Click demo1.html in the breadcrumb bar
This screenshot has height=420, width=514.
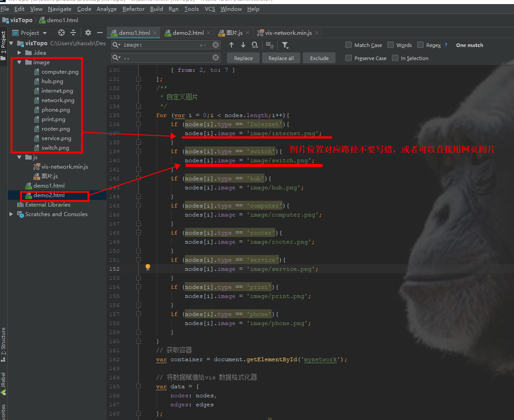[62, 20]
